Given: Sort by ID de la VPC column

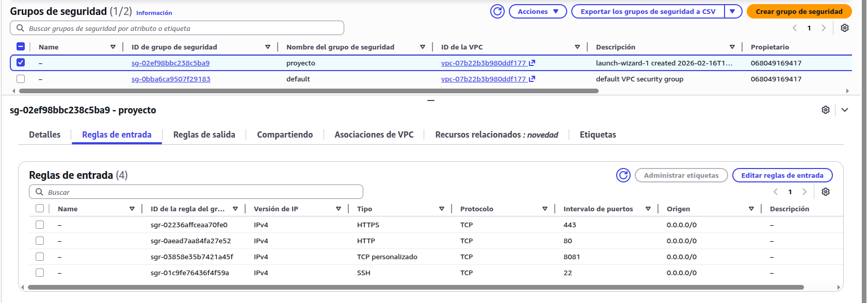Looking at the screenshot, I should point(577,47).
